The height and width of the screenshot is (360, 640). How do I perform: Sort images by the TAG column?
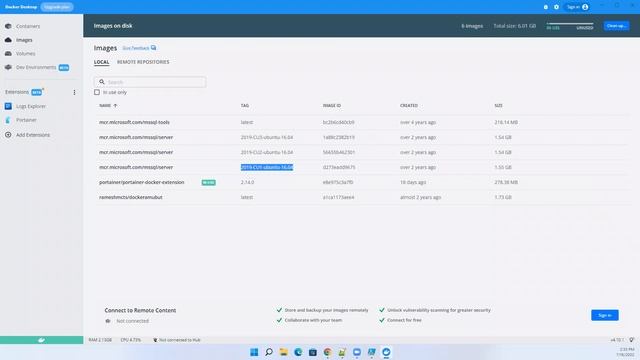(x=244, y=106)
